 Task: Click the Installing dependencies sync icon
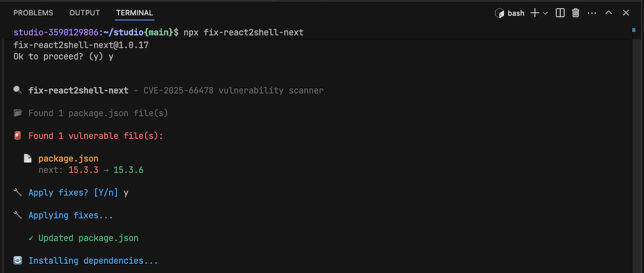[17, 261]
